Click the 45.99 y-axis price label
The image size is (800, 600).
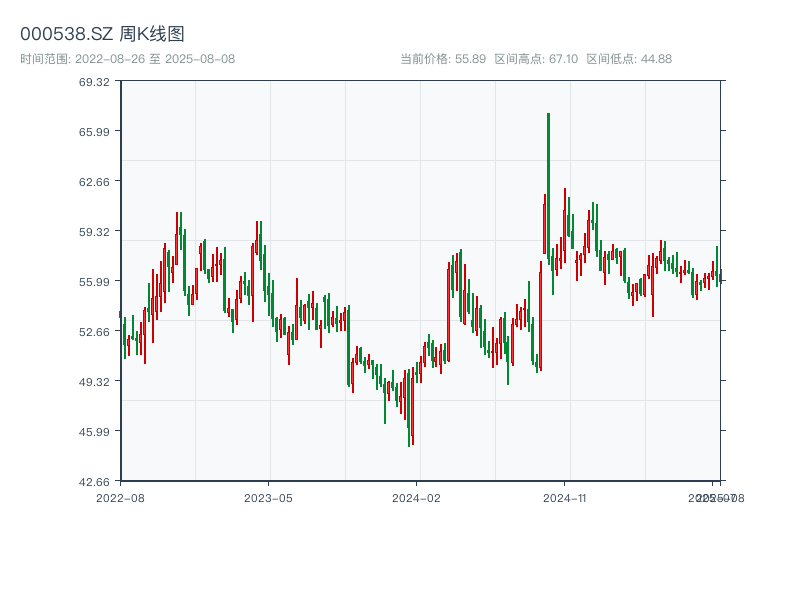click(94, 431)
